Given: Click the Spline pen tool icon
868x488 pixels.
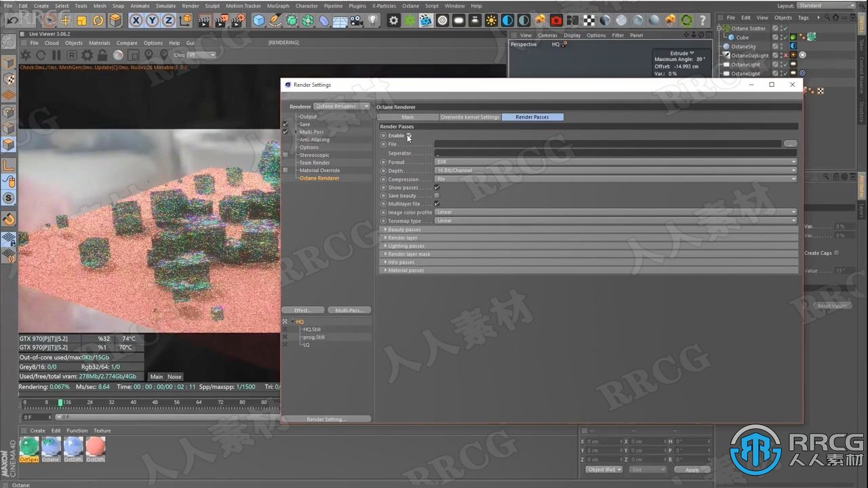Looking at the screenshot, I should [275, 20].
